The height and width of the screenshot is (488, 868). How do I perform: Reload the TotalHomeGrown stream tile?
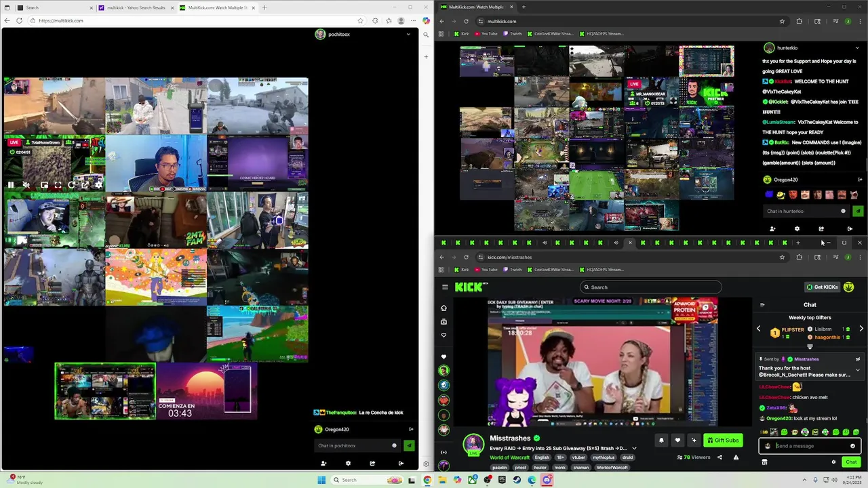click(x=71, y=184)
